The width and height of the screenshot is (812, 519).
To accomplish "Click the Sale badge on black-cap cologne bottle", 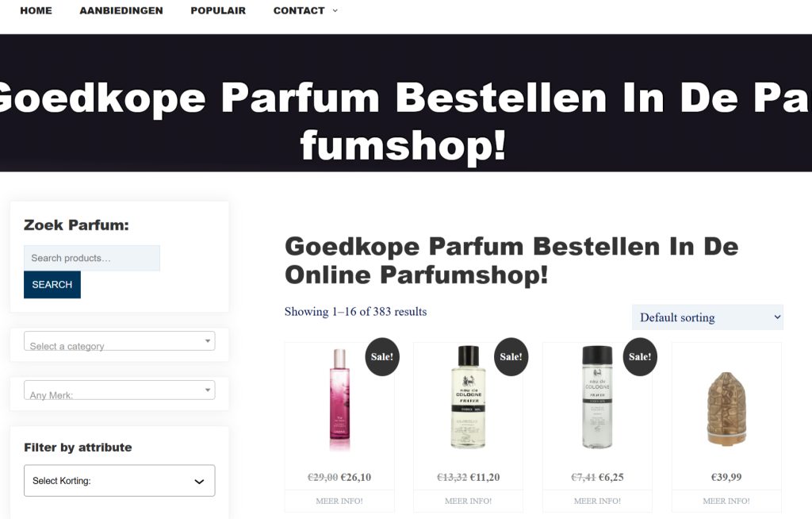I will [511, 357].
